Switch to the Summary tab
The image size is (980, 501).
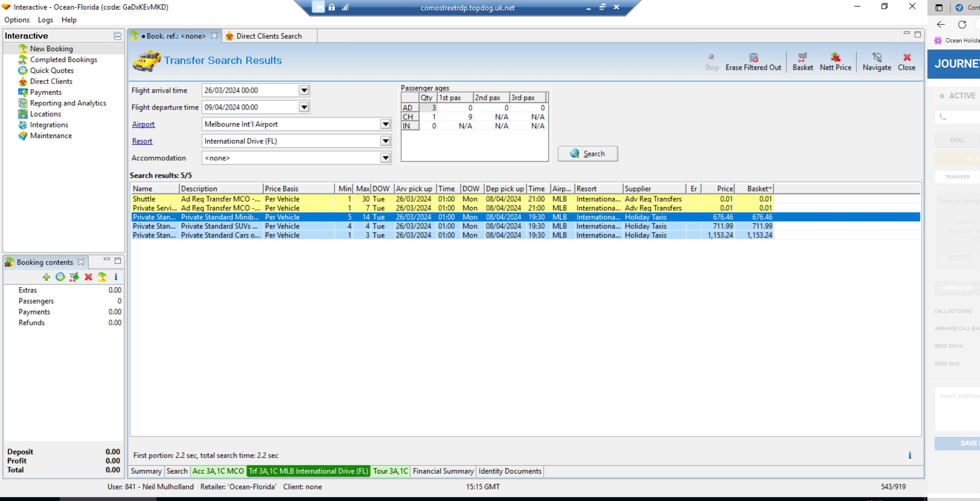click(146, 471)
